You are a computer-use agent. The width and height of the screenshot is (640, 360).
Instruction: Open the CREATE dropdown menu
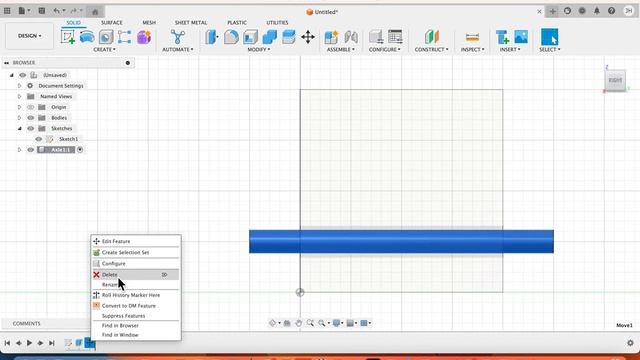click(x=104, y=49)
